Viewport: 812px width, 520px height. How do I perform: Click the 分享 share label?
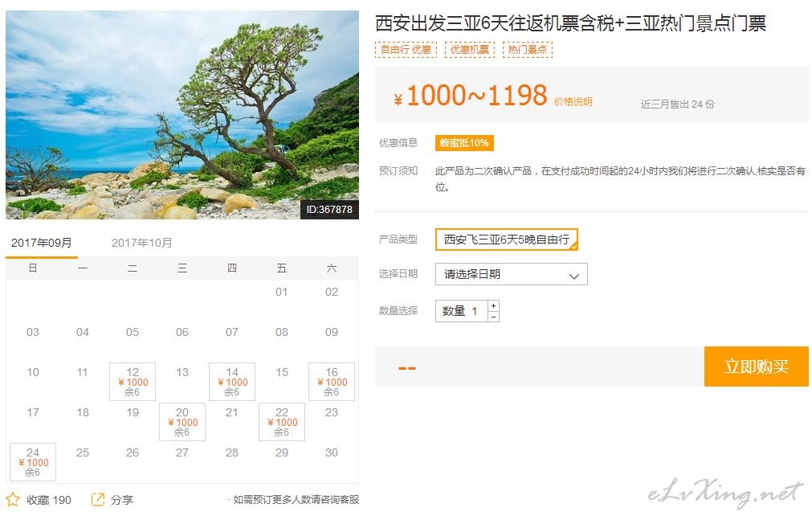click(x=122, y=500)
